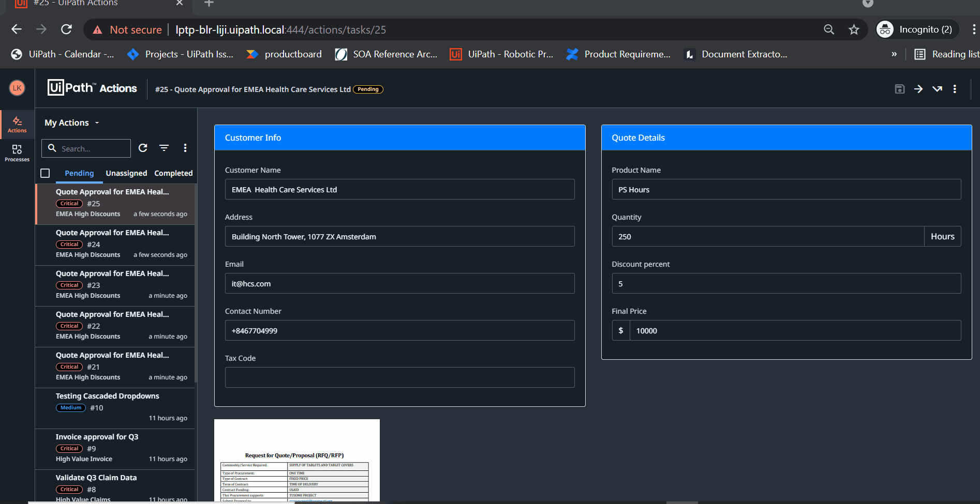The width and height of the screenshot is (980, 504).
Task: Switch to the Completed tab
Action: (x=173, y=173)
